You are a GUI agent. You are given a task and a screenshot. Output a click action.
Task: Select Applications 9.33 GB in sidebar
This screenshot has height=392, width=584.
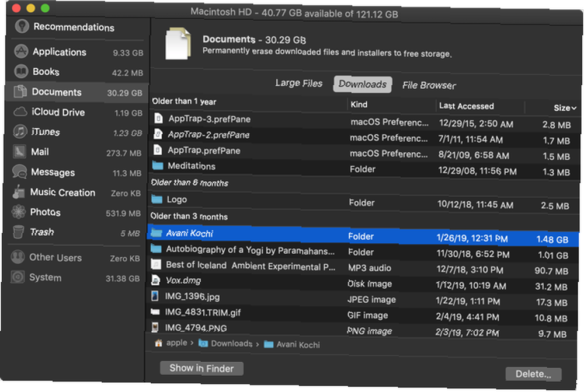point(77,52)
